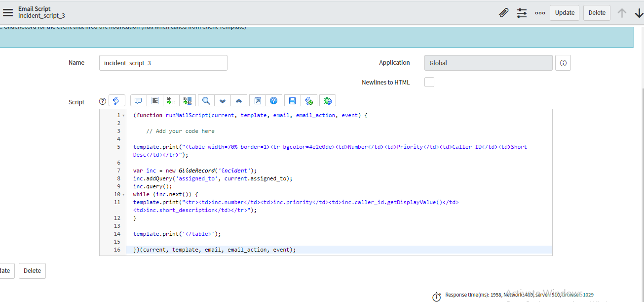The image size is (644, 302).
Task: Click the 'Application' field label
Action: pyautogui.click(x=394, y=63)
